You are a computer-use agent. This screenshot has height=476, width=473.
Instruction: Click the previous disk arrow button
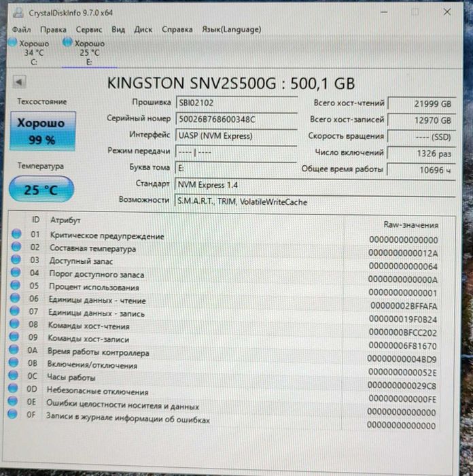tap(19, 82)
